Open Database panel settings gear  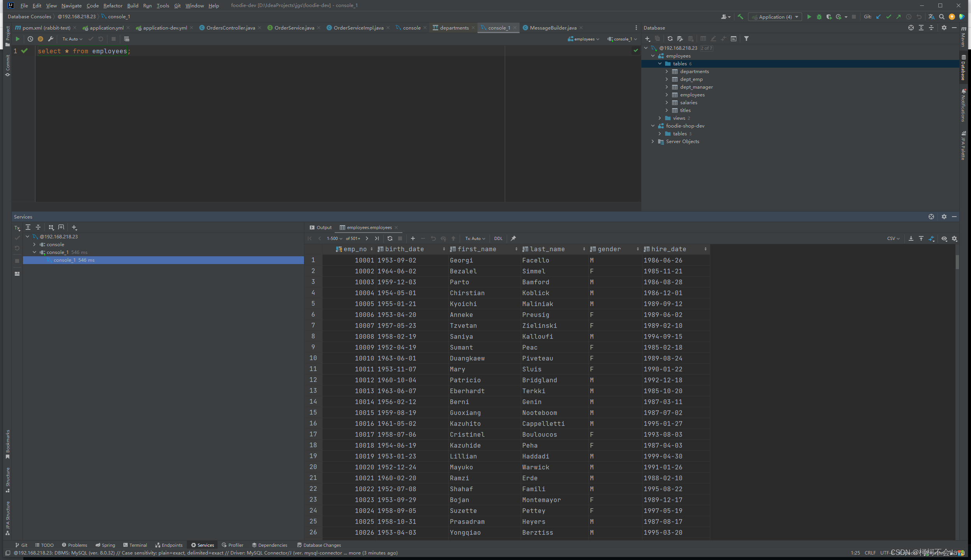pos(944,28)
